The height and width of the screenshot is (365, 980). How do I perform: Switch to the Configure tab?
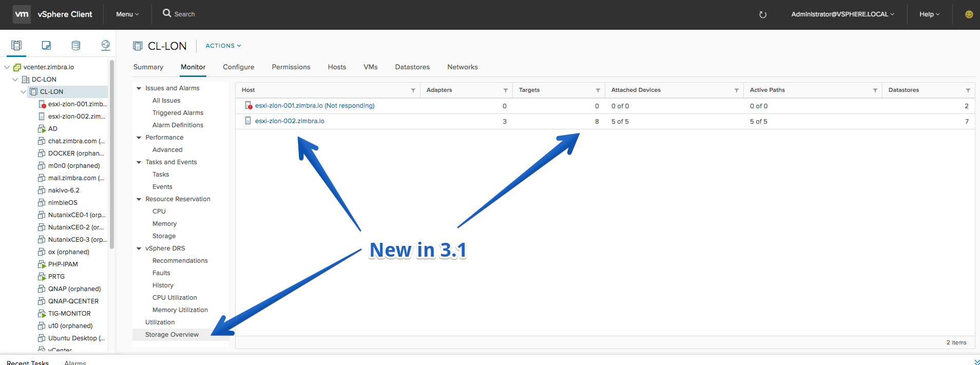tap(239, 67)
